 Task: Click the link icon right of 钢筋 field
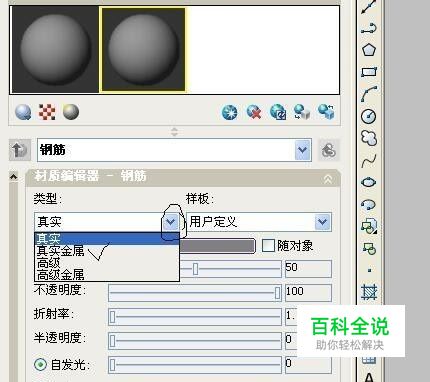329,150
